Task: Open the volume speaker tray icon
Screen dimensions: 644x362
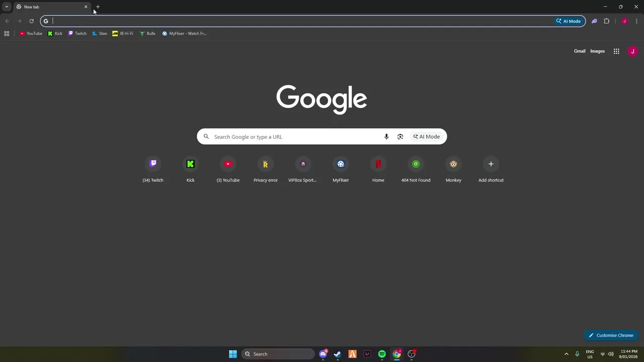Action: [611, 354]
